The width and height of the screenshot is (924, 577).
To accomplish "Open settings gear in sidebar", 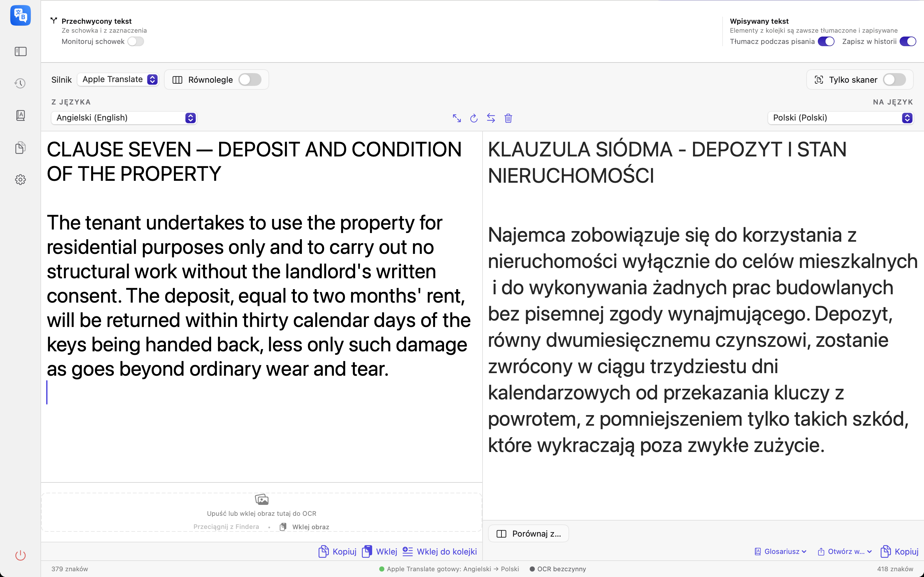I will pyautogui.click(x=20, y=180).
